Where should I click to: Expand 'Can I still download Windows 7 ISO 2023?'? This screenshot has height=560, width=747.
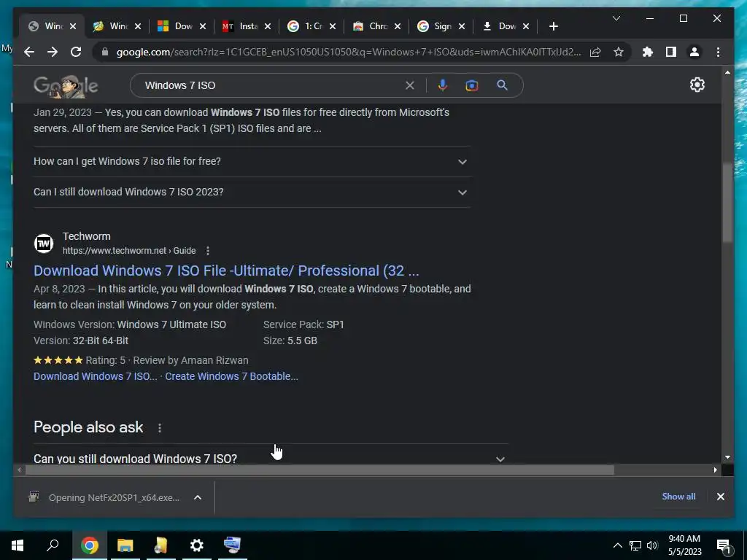pyautogui.click(x=252, y=192)
